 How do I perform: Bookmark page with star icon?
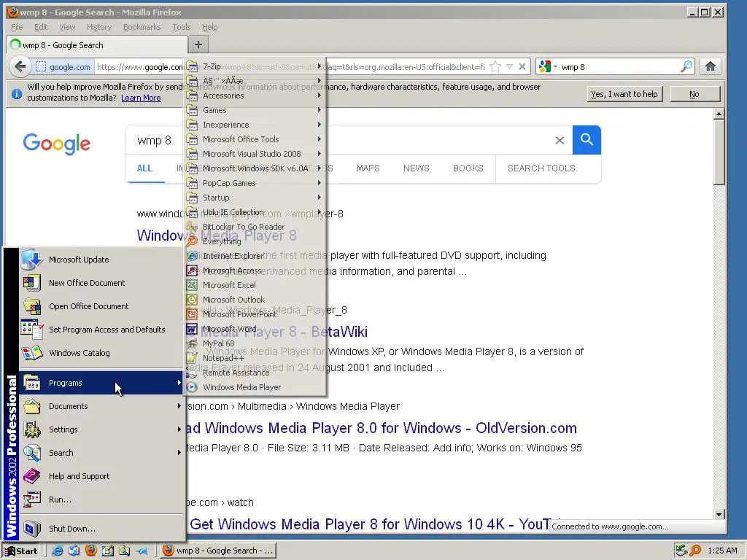pos(495,66)
